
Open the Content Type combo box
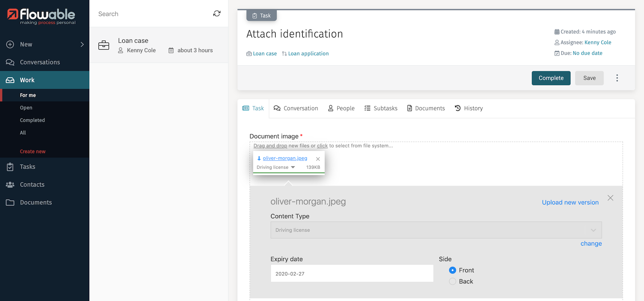tap(436, 230)
